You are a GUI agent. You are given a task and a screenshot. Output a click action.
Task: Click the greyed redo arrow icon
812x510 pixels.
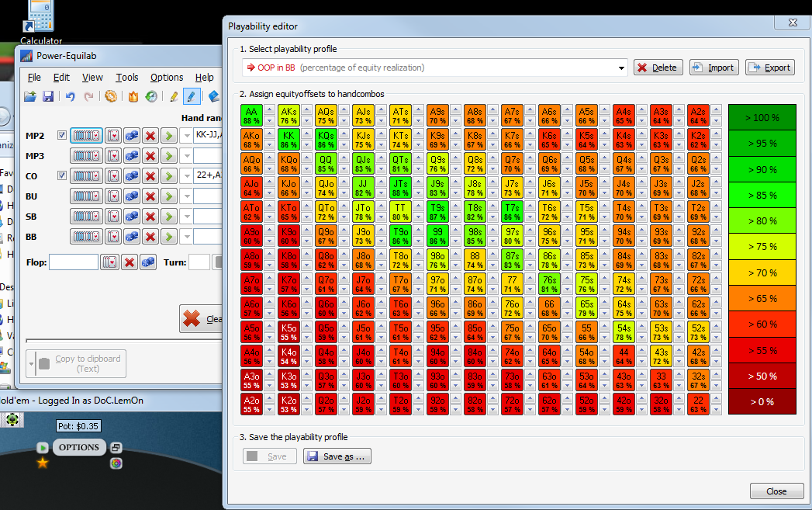coord(88,96)
